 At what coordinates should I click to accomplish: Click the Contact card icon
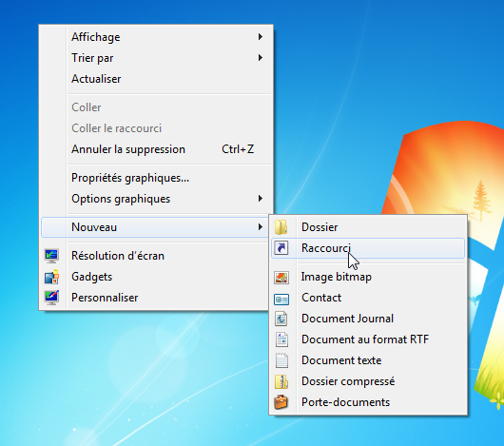281,299
